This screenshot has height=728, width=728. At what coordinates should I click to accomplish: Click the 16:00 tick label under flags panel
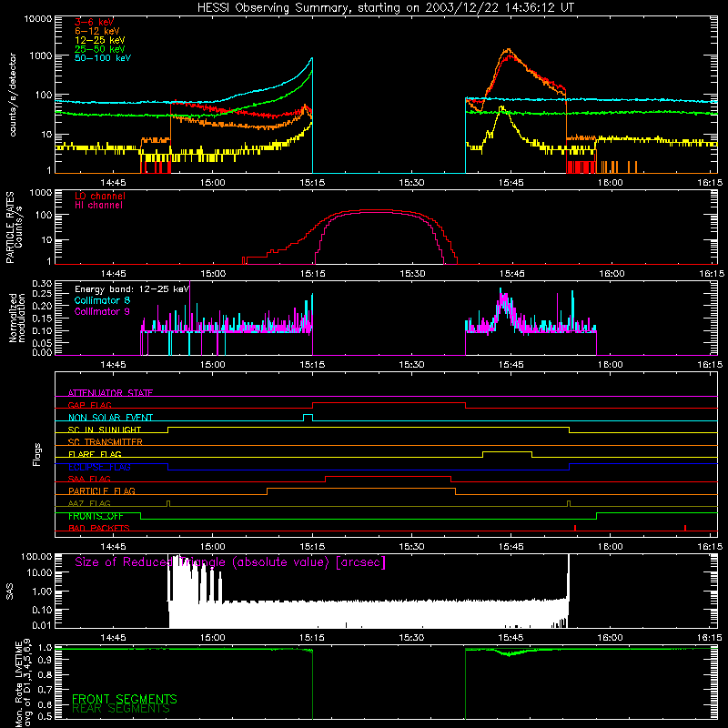(x=610, y=547)
